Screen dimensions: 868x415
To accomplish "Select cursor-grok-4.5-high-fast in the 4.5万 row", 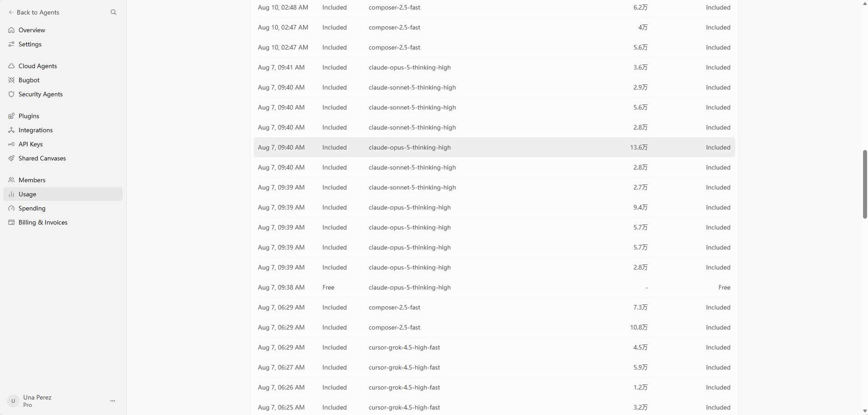I will [404, 347].
